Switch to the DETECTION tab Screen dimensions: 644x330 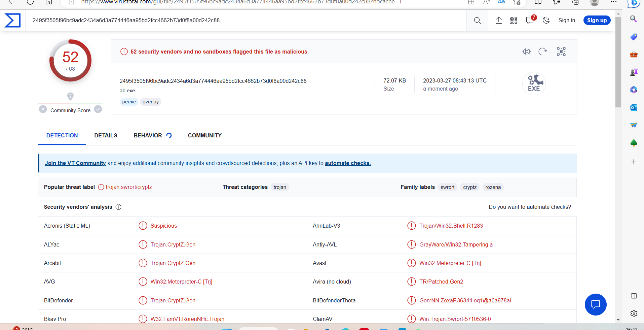coord(62,135)
